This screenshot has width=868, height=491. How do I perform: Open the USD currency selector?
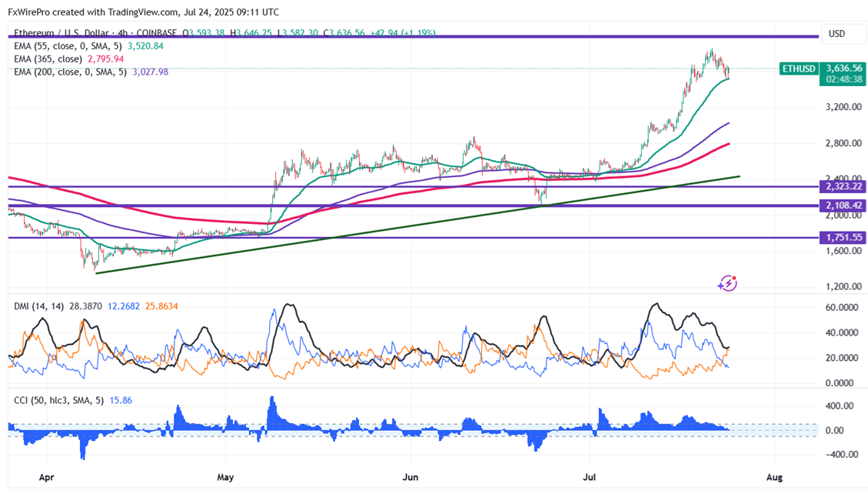pyautogui.click(x=843, y=34)
